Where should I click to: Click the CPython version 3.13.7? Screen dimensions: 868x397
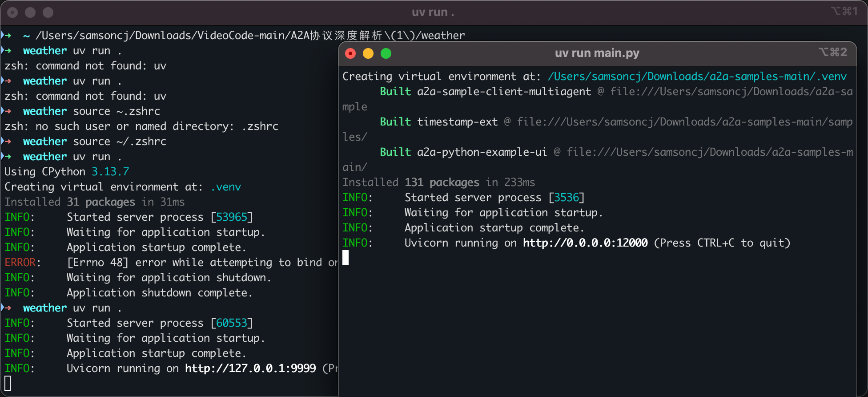(110, 172)
